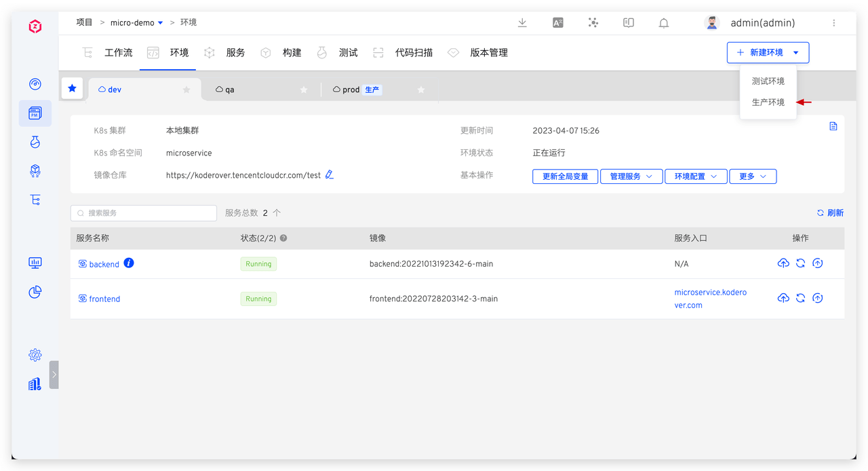Image resolution: width=868 pixels, height=471 pixels.
Task: Open the 更多 dropdown
Action: tap(753, 176)
